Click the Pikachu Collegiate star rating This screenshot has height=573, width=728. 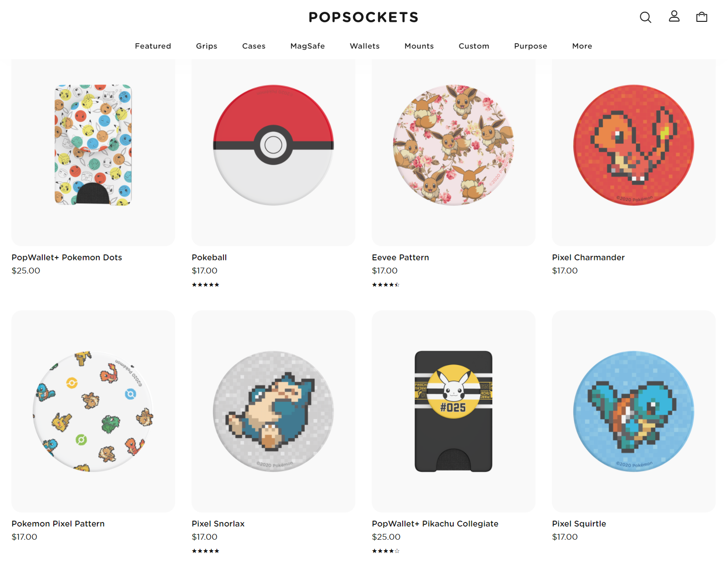(385, 551)
